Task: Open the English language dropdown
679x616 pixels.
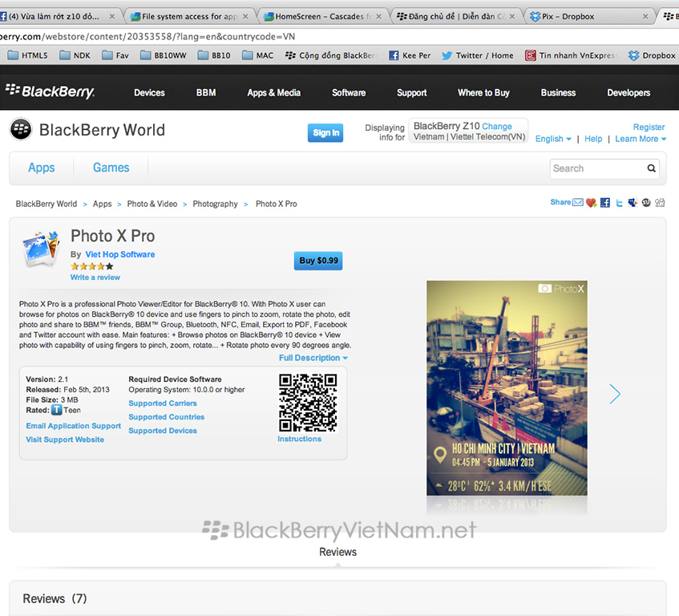Action: (x=553, y=139)
